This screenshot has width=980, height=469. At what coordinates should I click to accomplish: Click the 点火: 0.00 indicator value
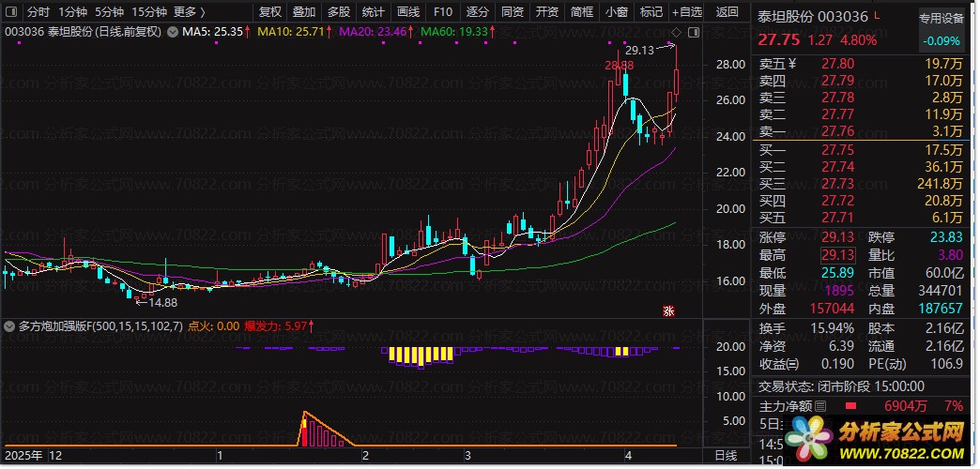click(x=214, y=326)
